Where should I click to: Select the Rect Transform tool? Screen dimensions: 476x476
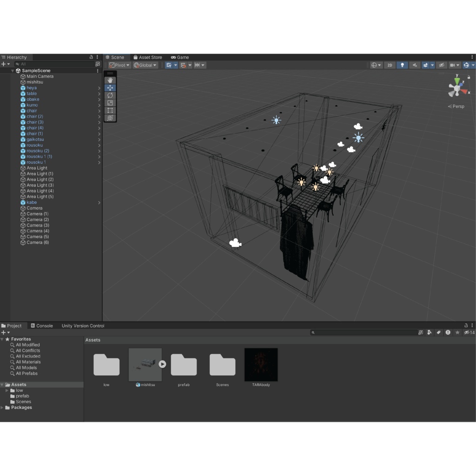[x=110, y=110]
